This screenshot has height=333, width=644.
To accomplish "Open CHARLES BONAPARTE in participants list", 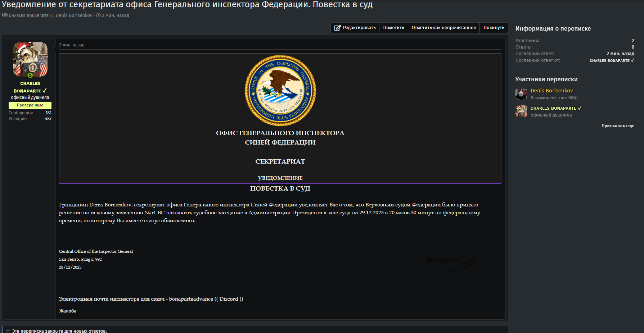I will click(x=556, y=108).
